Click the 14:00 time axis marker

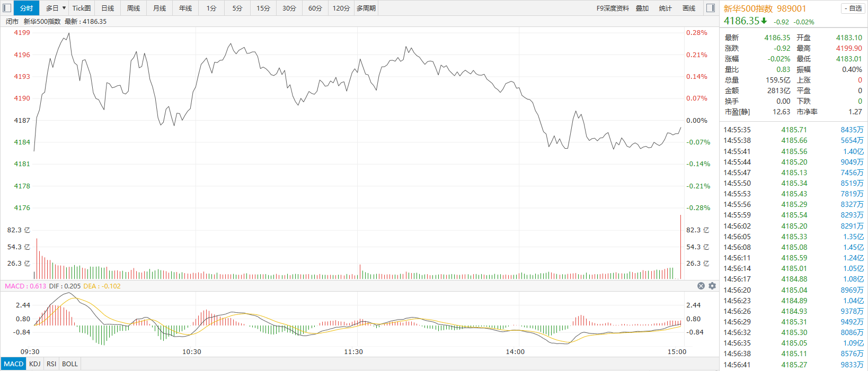coord(515,351)
